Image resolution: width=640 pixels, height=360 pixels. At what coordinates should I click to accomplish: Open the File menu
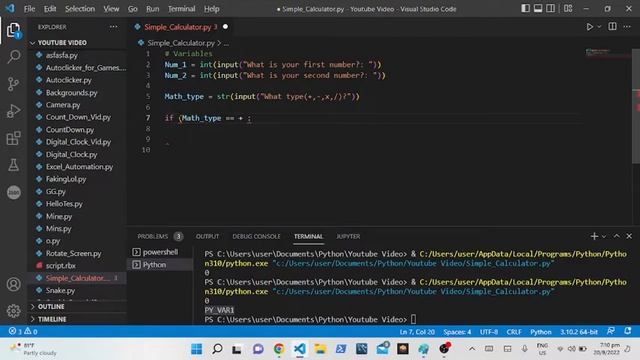pyautogui.click(x=29, y=9)
